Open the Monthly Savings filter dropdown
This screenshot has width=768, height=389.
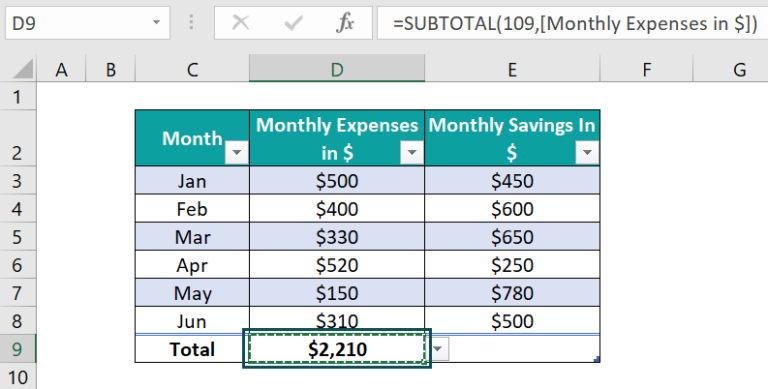pos(587,152)
